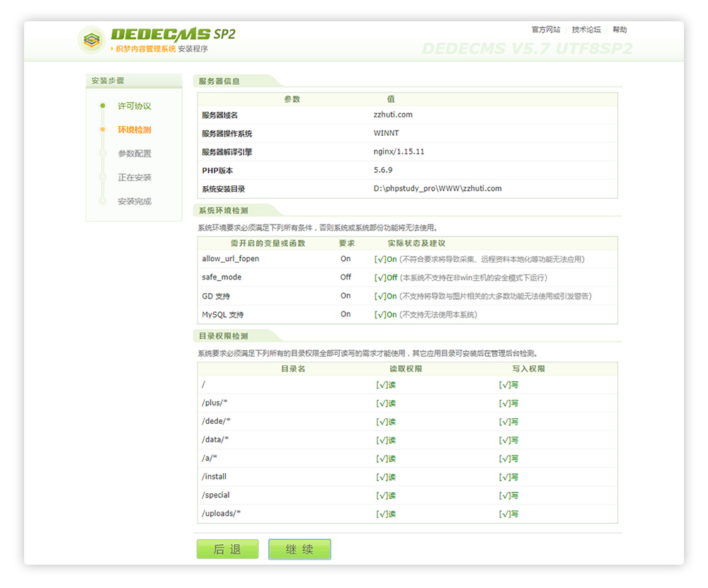Click the 读取权限 column header

coord(406,369)
